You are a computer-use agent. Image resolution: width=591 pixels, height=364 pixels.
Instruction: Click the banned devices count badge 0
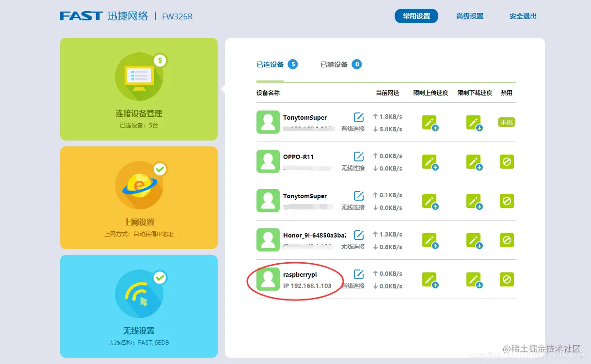[x=357, y=64]
